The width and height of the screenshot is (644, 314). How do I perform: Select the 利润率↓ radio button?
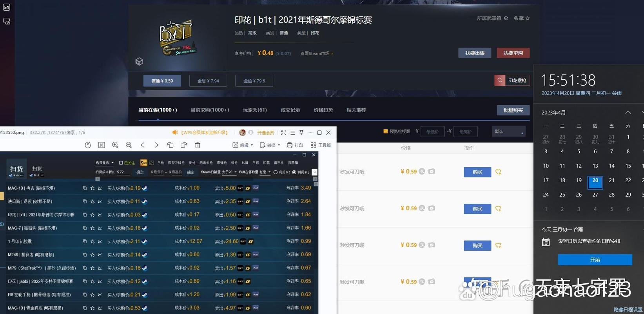click(294, 172)
